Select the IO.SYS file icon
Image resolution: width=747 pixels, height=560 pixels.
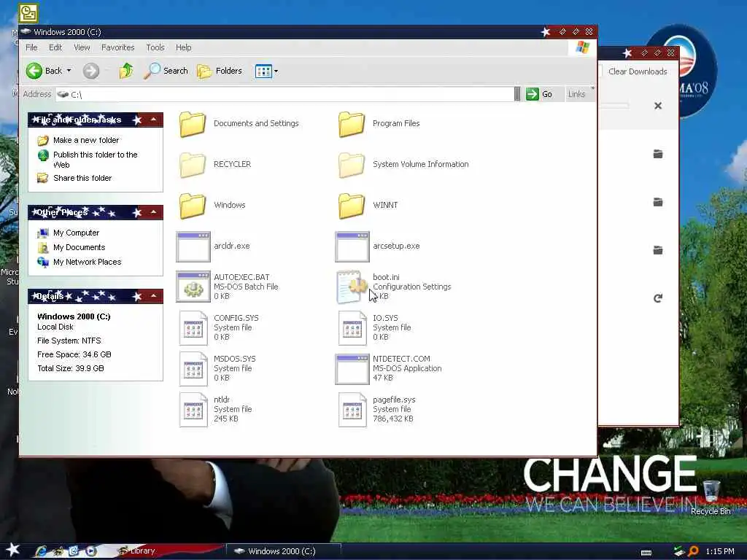pyautogui.click(x=352, y=328)
